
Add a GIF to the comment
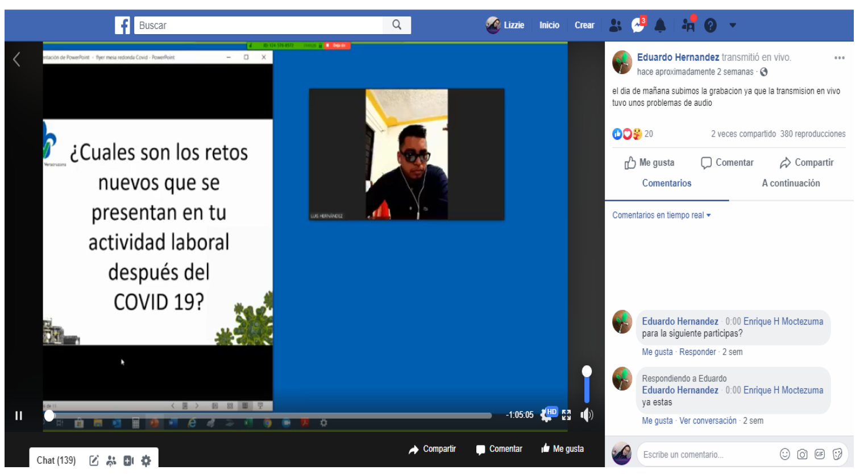[x=820, y=454]
